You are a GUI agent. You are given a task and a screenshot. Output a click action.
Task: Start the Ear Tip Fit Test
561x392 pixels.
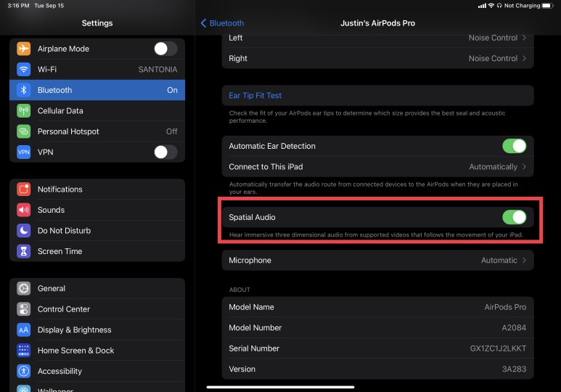coord(378,96)
